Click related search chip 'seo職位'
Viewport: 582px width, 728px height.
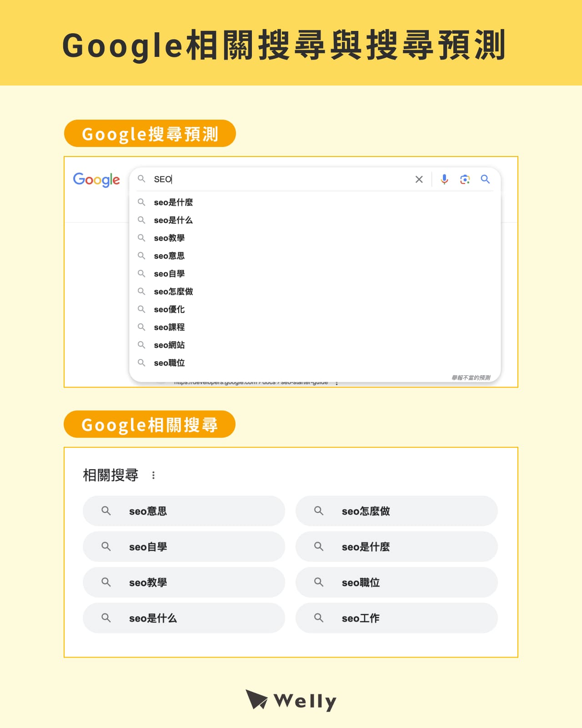pos(396,582)
